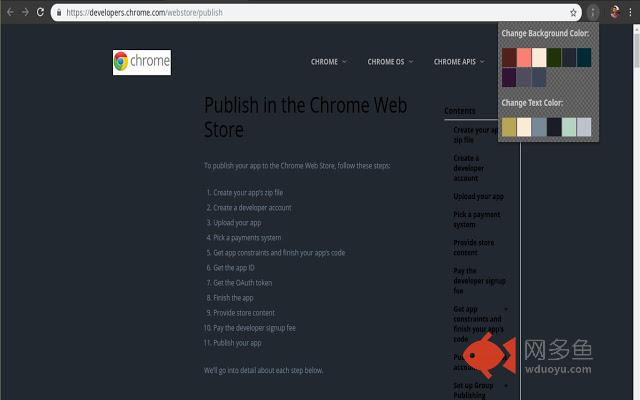
Task: Click the browser forward arrow
Action: tap(25, 12)
